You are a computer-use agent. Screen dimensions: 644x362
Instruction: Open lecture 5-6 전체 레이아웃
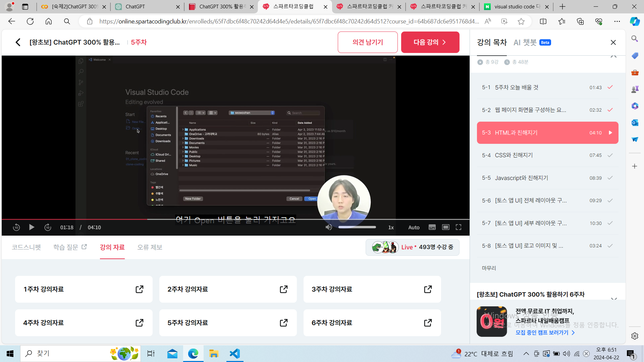pos(547,200)
